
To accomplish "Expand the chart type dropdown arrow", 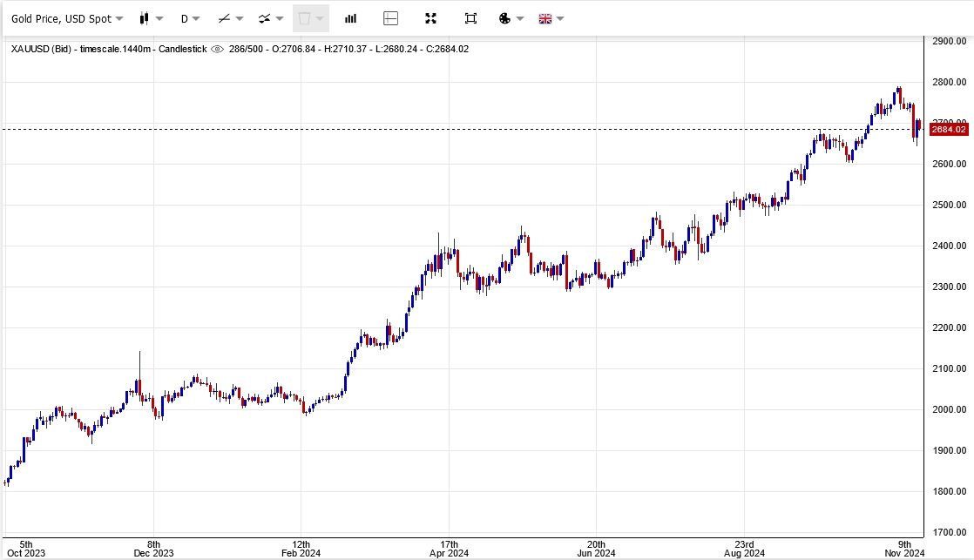I will point(159,18).
